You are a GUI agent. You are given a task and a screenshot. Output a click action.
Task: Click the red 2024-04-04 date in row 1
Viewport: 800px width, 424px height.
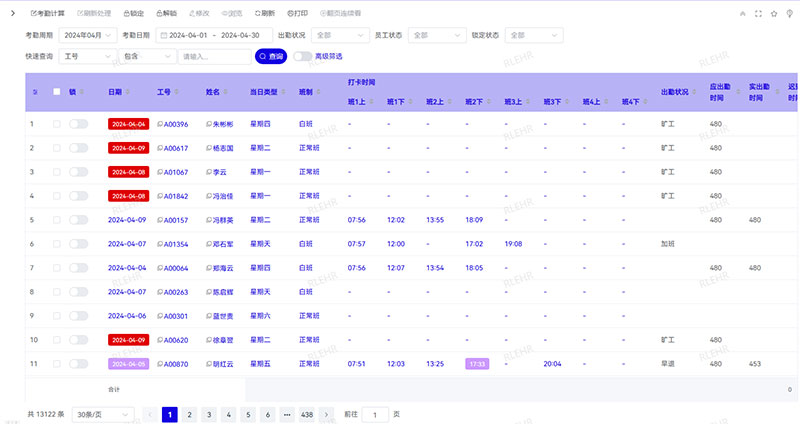click(129, 124)
